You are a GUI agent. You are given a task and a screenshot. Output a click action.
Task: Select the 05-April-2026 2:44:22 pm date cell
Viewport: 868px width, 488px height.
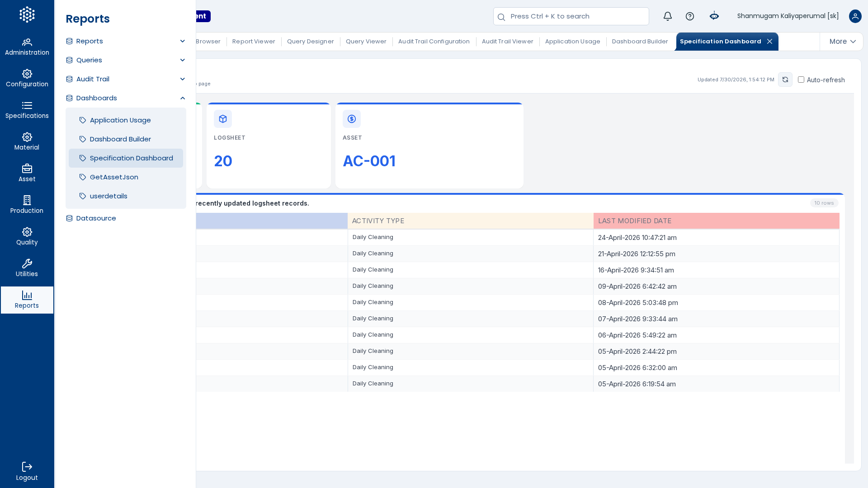(x=717, y=352)
